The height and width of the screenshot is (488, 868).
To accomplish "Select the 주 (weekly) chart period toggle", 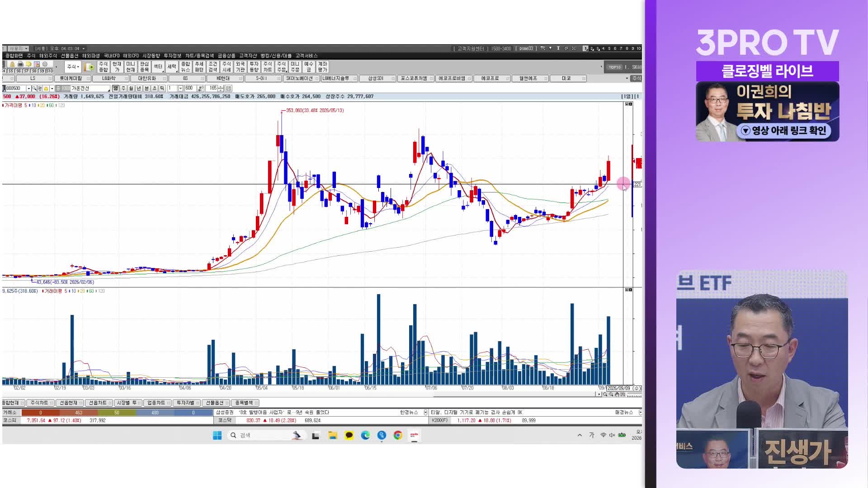I will 123,88.
